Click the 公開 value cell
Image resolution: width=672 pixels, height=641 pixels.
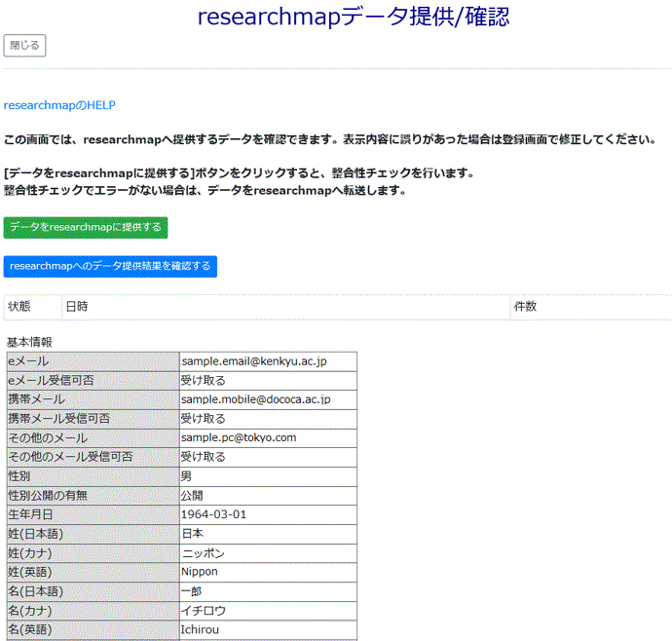coord(268,496)
